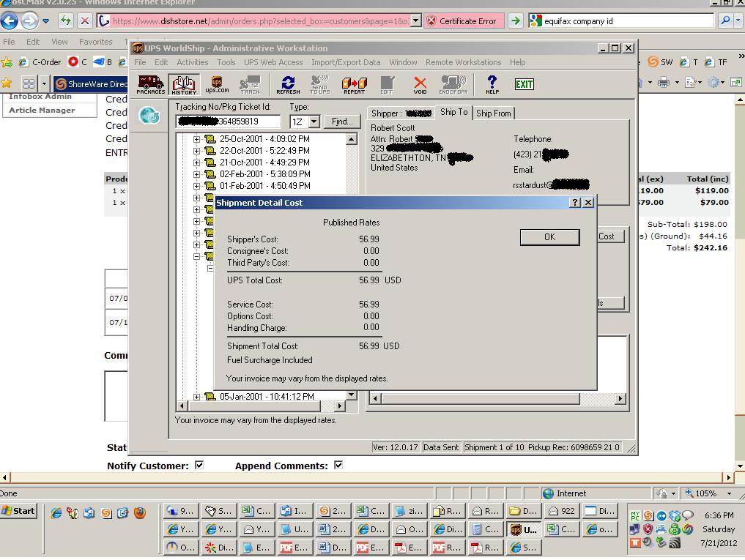The height and width of the screenshot is (560, 745).
Task: Click the UPS WorldShip taskbar button
Action: (524, 529)
